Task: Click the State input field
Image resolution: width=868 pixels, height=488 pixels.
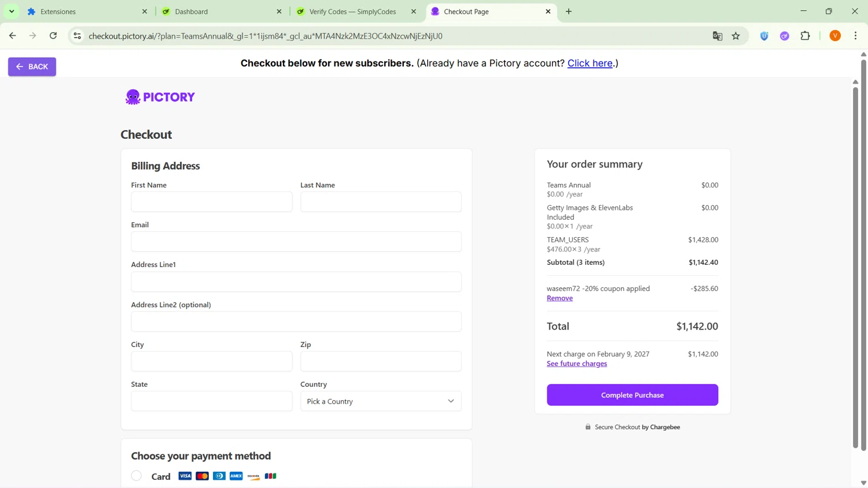Action: pos(212,401)
